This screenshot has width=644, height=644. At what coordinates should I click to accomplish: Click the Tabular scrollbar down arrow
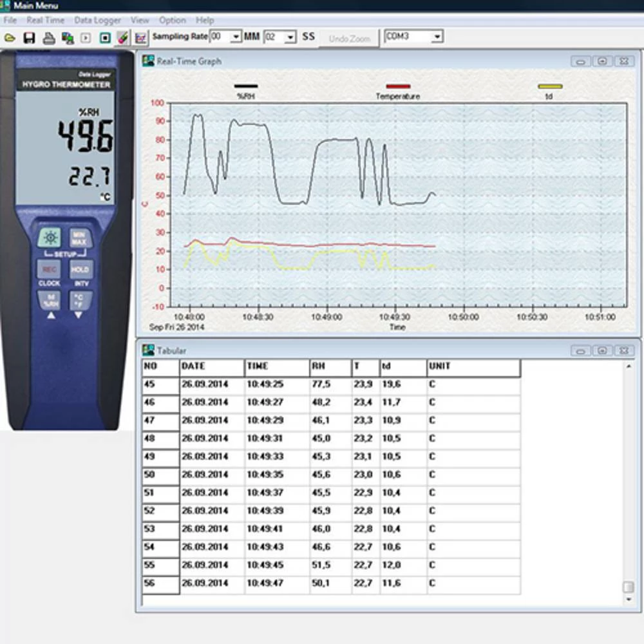[x=629, y=600]
